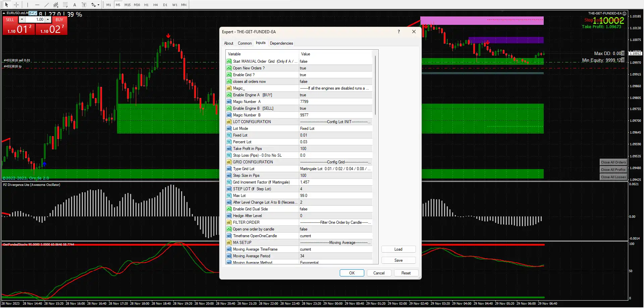This screenshot has width=644, height=308.
Task: Select the Fibonacci Retracement tool
Action: (65, 5)
